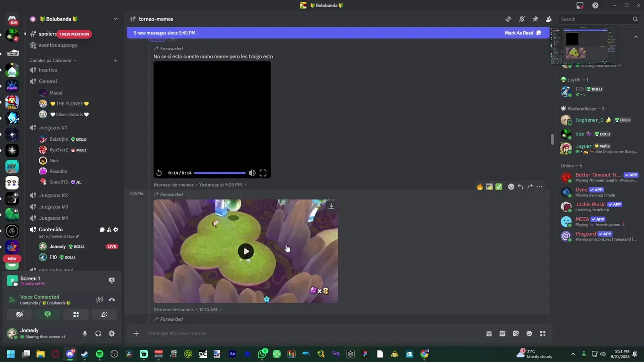Open More message options
The image size is (644, 362).
point(539,187)
